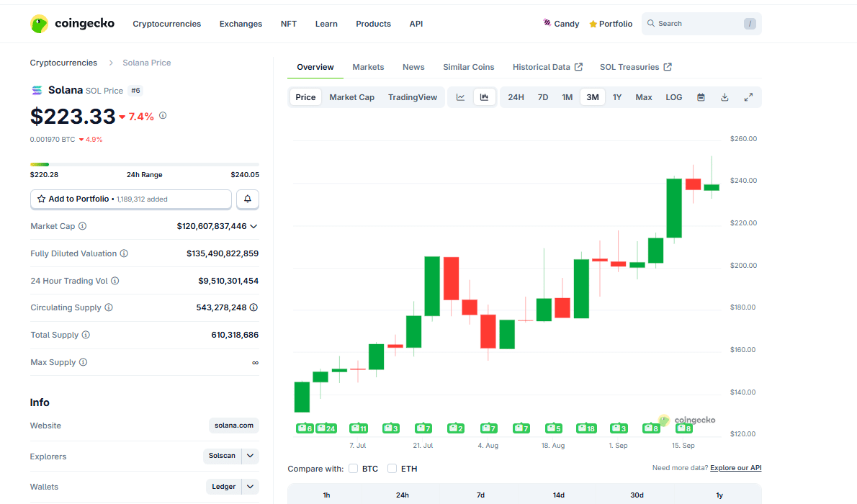Toggle the LOG scale option

(674, 97)
